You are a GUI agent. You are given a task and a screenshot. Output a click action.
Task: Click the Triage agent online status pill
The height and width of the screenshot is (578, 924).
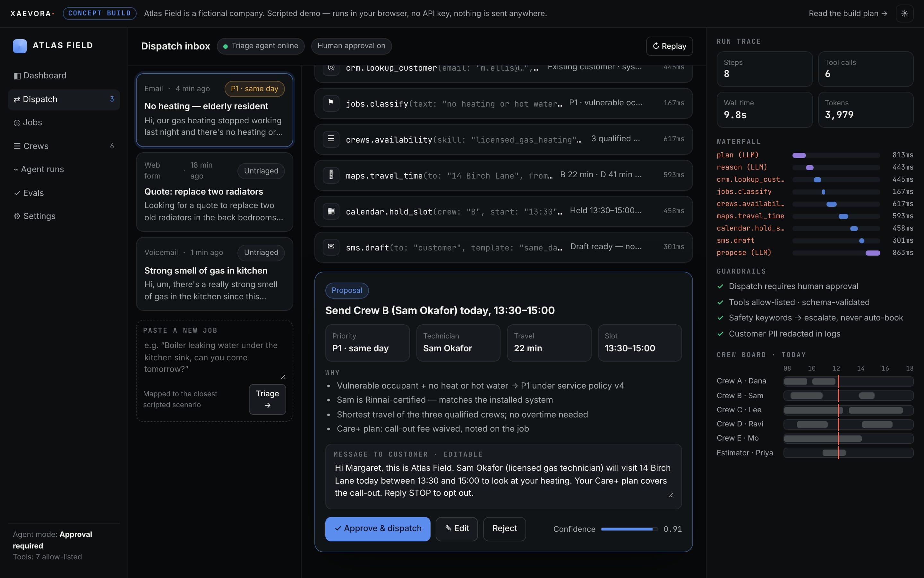point(261,46)
